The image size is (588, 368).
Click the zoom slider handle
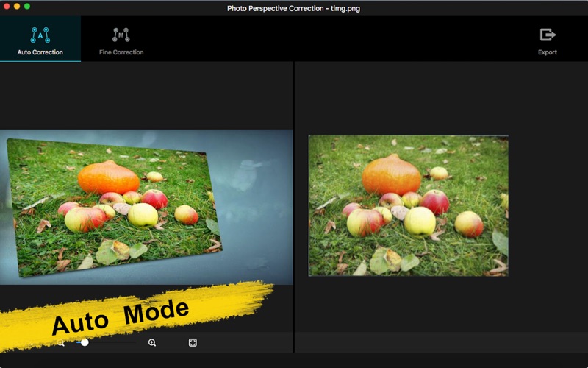pyautogui.click(x=85, y=342)
